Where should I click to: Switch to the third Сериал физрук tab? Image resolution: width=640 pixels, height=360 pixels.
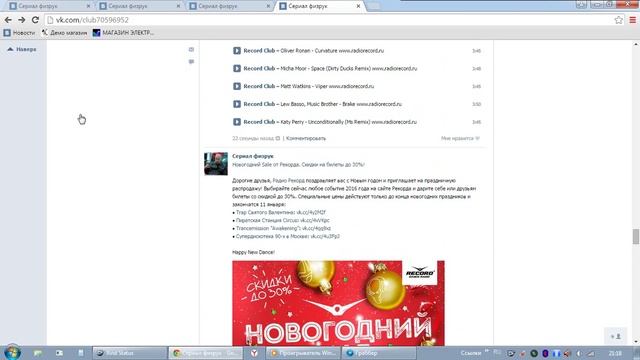229,6
